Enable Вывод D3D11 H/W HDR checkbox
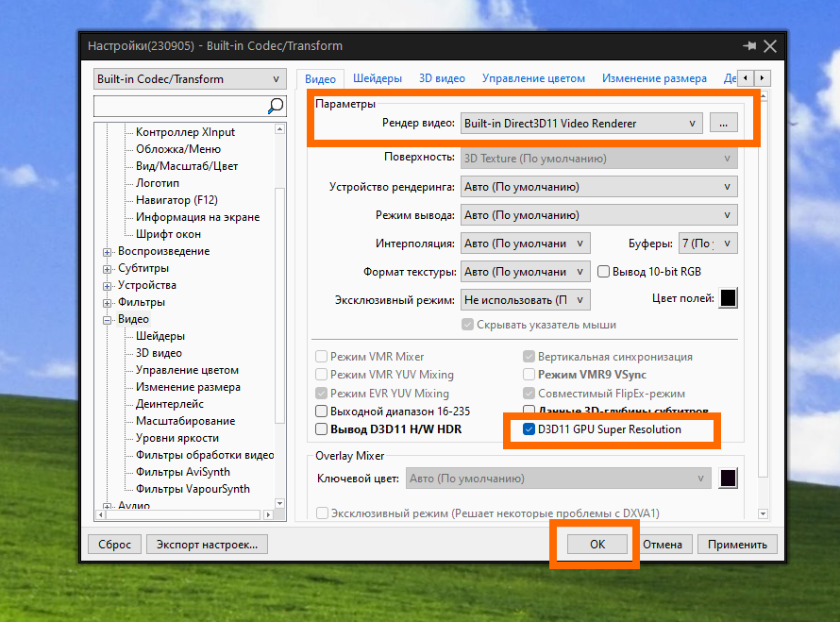Image resolution: width=840 pixels, height=622 pixels. pos(322,429)
